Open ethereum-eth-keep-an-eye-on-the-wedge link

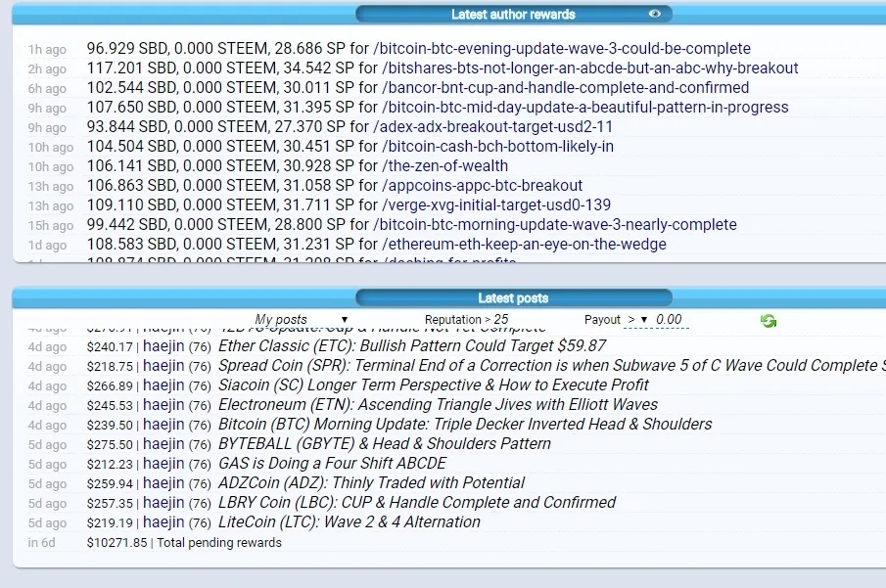click(x=524, y=244)
